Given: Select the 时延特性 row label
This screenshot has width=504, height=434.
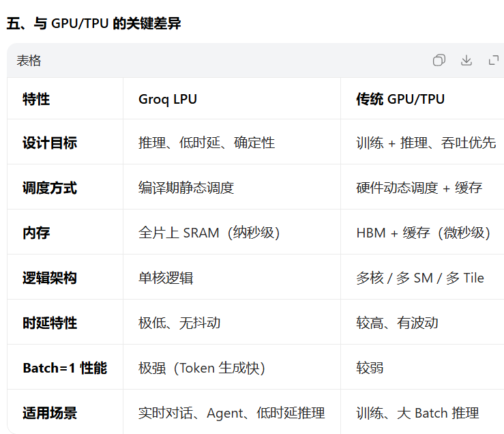Looking at the screenshot, I should click(50, 323).
